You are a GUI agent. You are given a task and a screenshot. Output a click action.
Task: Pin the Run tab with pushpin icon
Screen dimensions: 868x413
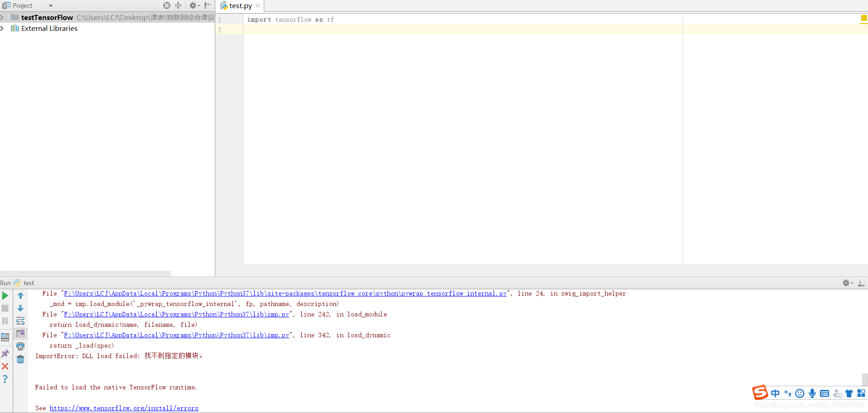click(x=5, y=354)
